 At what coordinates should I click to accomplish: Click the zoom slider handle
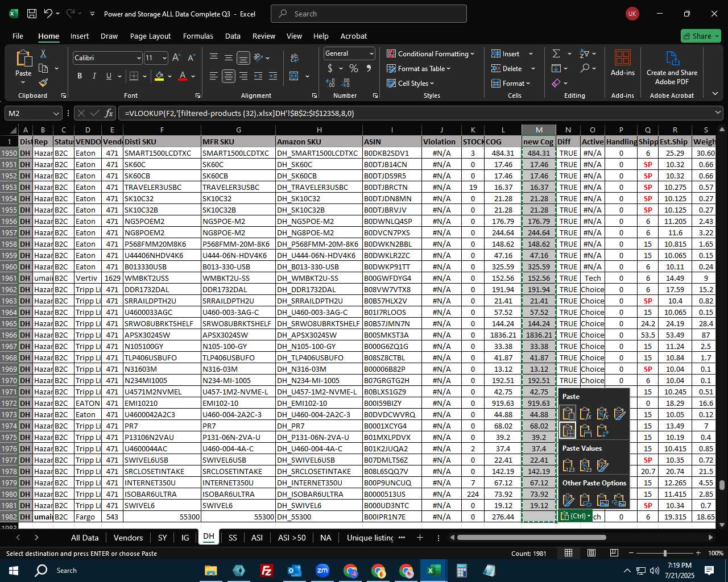tap(665, 553)
